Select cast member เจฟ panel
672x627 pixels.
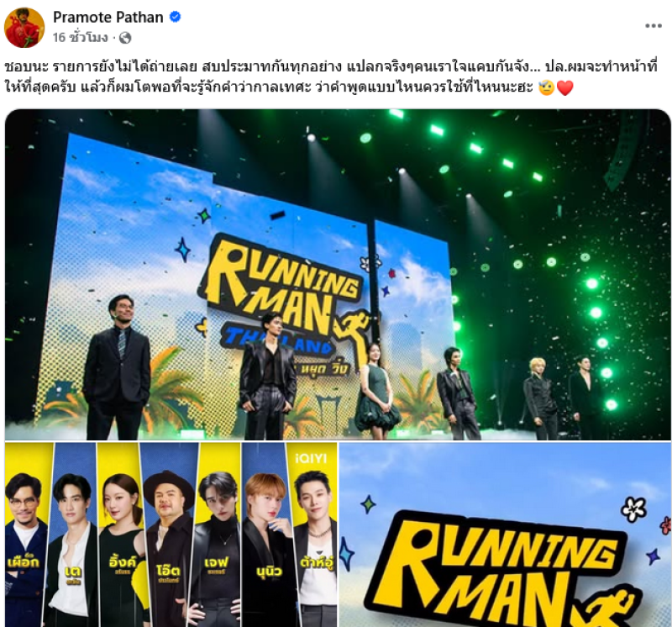(x=218, y=535)
